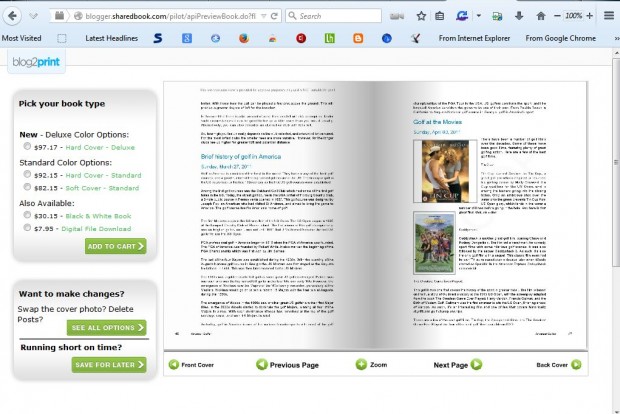The height and width of the screenshot is (414, 620).
Task: Open the red circle bookmark icon
Action: (x=301, y=38)
